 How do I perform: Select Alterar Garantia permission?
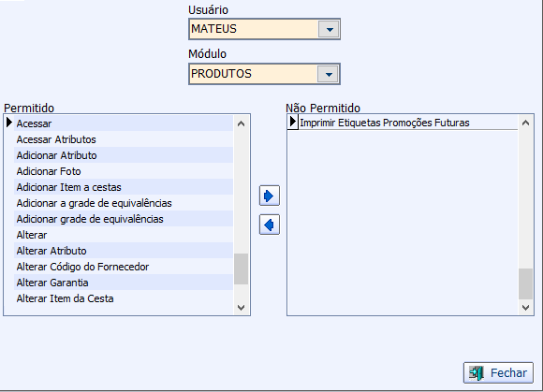pos(124,283)
